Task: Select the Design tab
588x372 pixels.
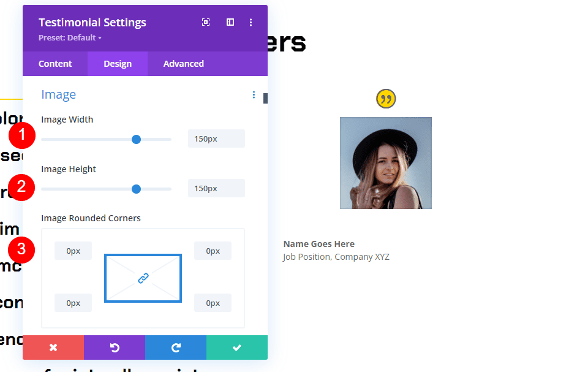Action: tap(117, 63)
